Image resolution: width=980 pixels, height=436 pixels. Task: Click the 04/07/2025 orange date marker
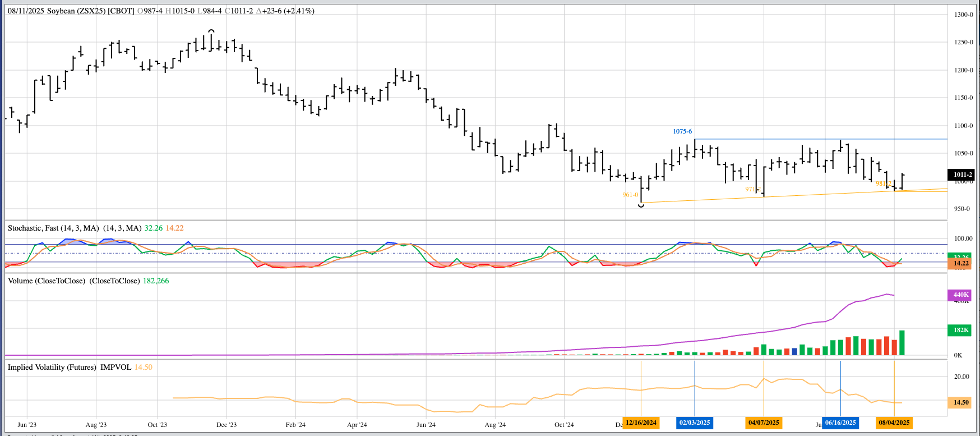pyautogui.click(x=764, y=423)
